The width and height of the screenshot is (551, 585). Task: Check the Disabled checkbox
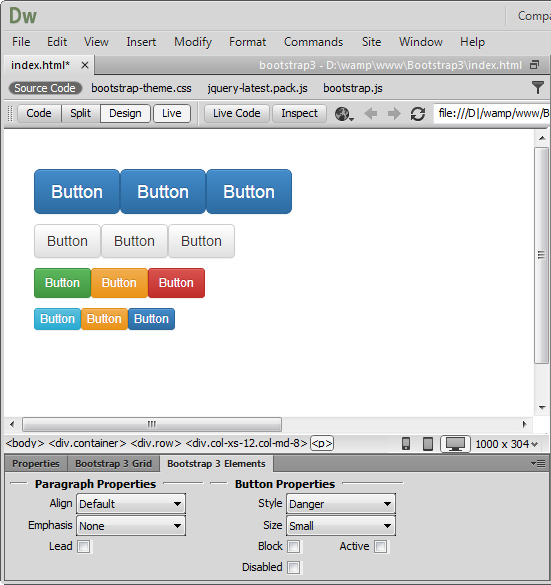point(294,567)
